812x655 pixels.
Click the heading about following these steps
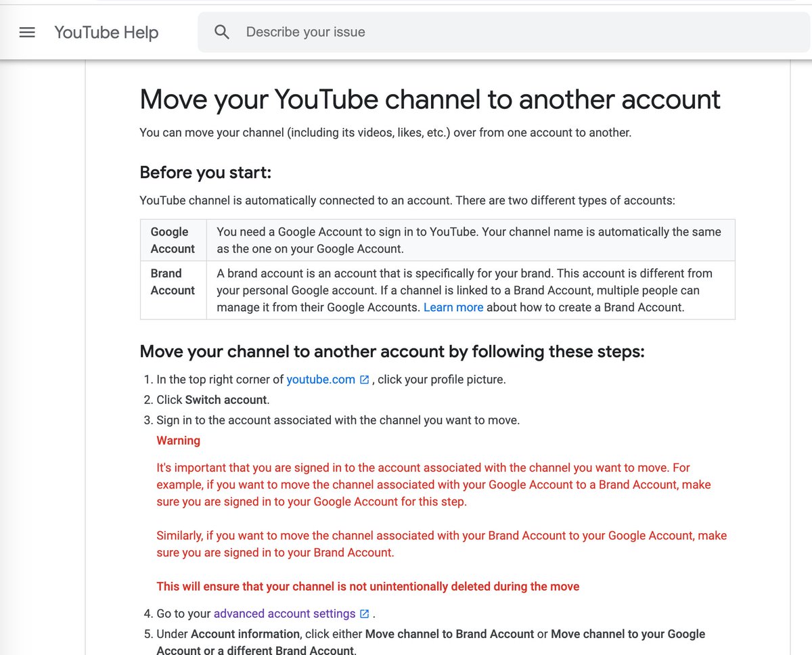392,352
